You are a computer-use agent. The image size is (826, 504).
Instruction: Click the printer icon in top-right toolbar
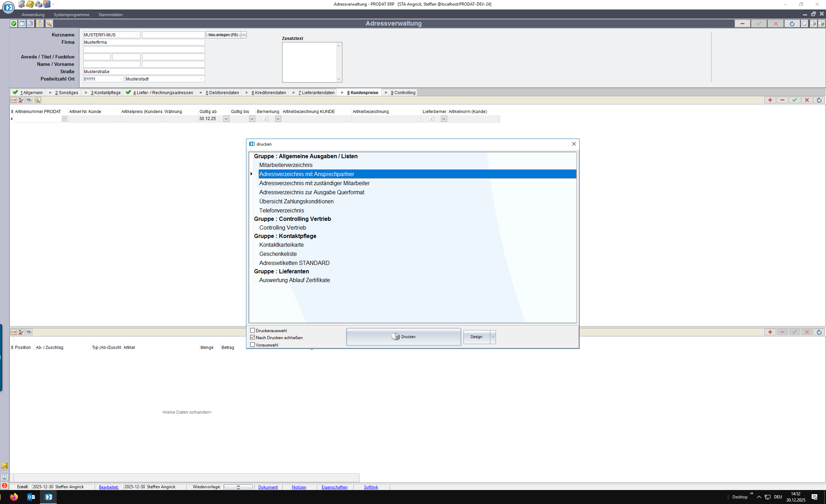click(x=813, y=23)
